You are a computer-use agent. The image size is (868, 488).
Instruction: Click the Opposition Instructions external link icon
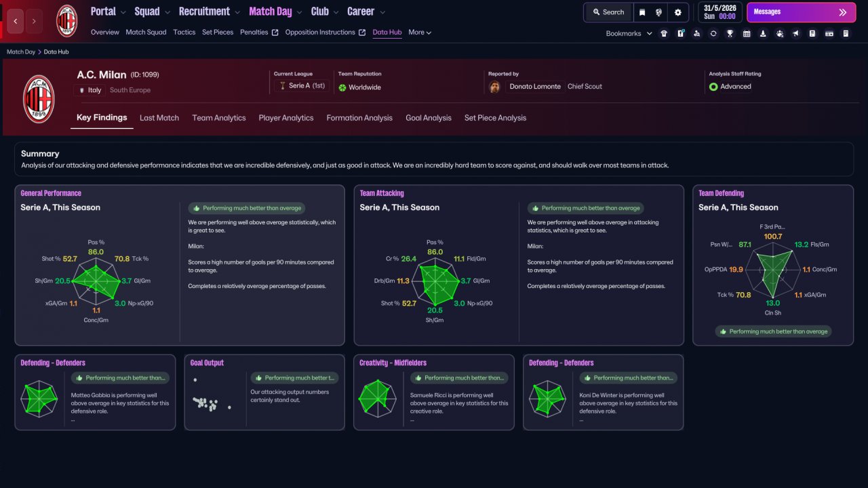[x=362, y=33]
